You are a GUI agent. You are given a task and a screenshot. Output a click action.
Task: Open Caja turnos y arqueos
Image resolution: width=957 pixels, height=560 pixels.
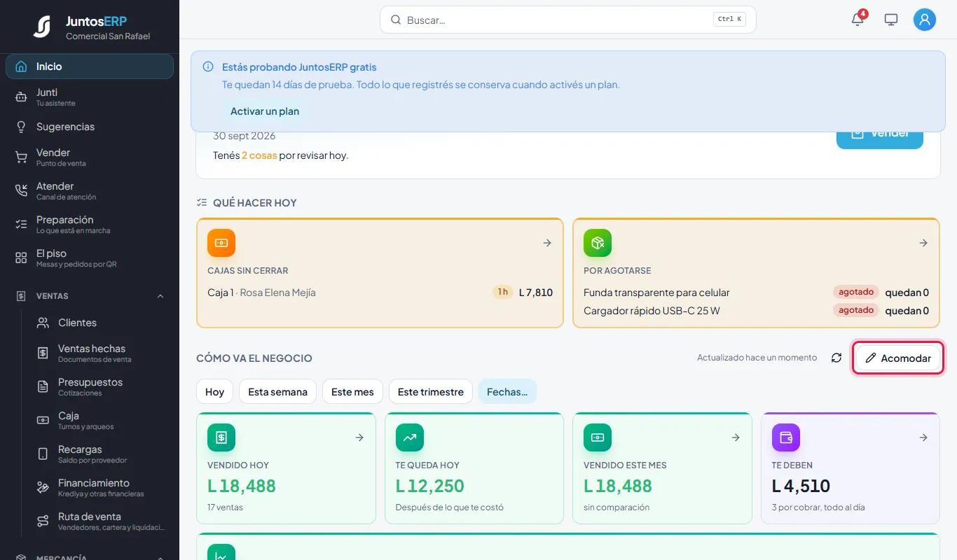[100, 421]
